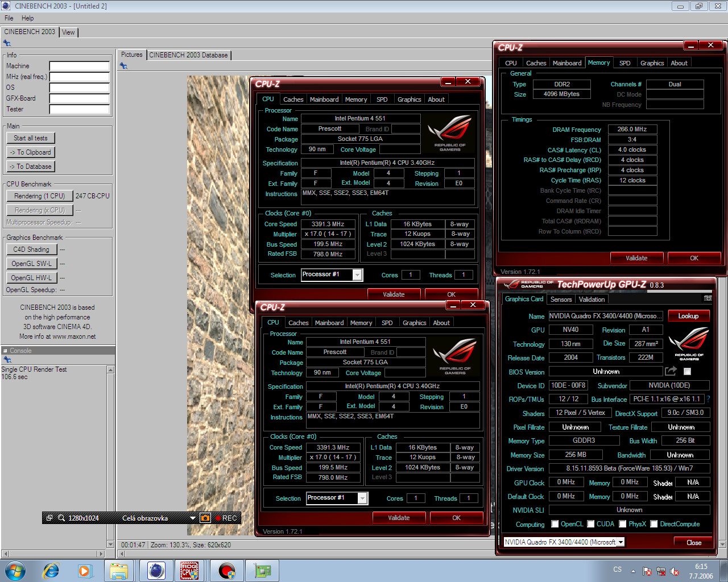This screenshot has height=582, width=728.
Task: Click the red REC record button
Action: [x=226, y=518]
